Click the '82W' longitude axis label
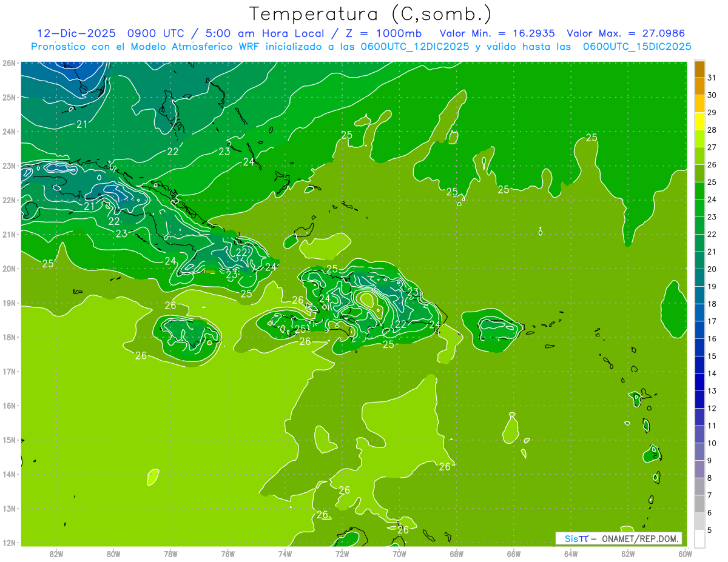This screenshot has width=728, height=562. tap(56, 554)
